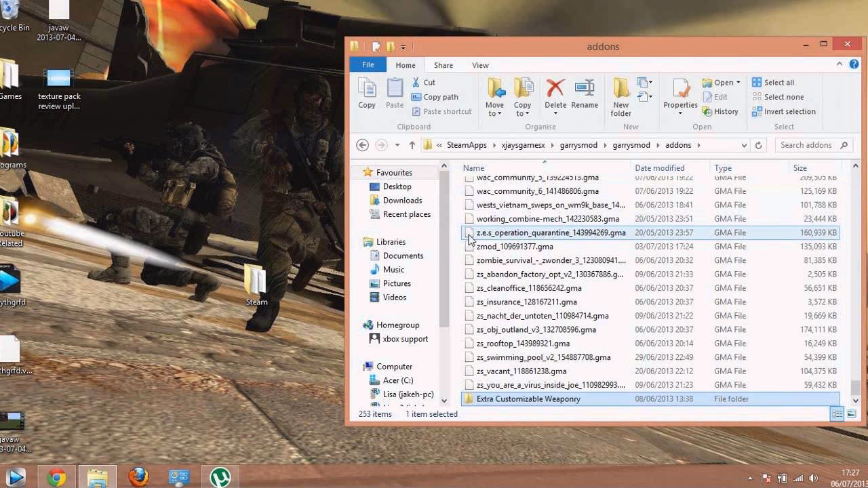Collapse the ribbon with the chevron

(x=840, y=64)
